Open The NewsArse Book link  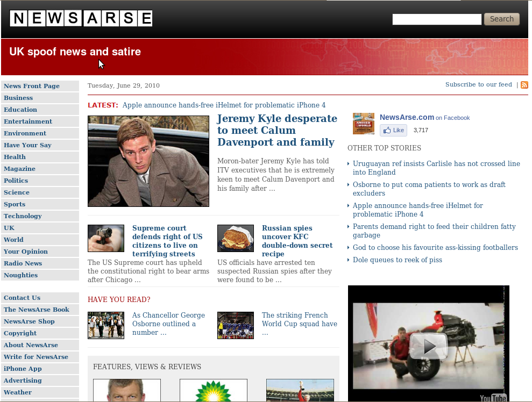pyautogui.click(x=40, y=310)
